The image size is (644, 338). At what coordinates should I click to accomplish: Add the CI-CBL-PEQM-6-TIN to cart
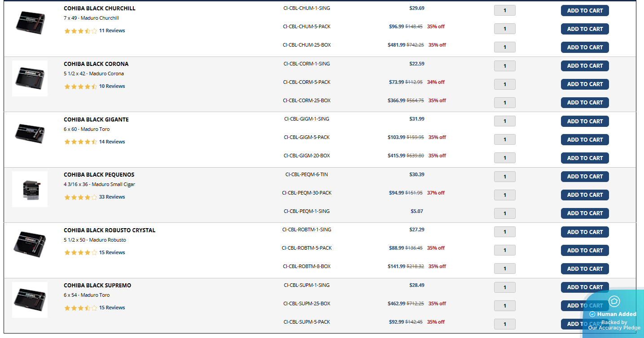[584, 177]
